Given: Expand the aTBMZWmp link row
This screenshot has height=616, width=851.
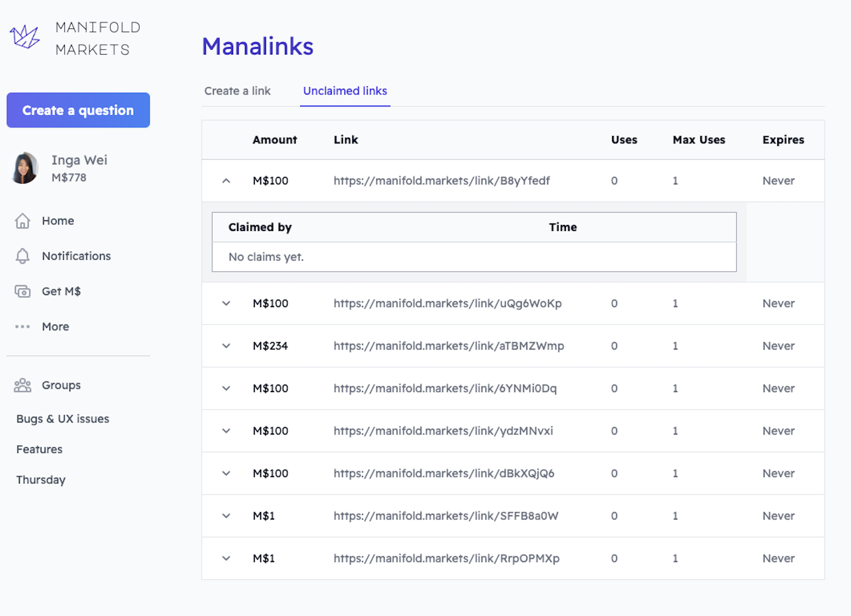Looking at the screenshot, I should tap(226, 346).
